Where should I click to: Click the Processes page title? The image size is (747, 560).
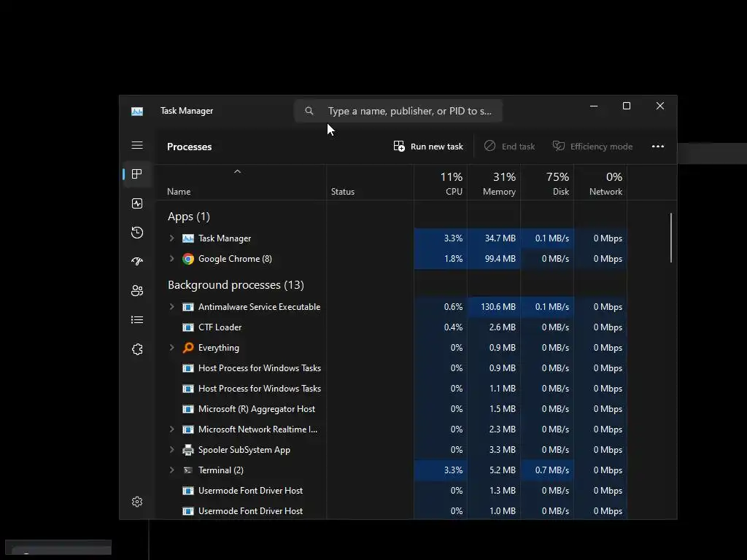(x=189, y=147)
